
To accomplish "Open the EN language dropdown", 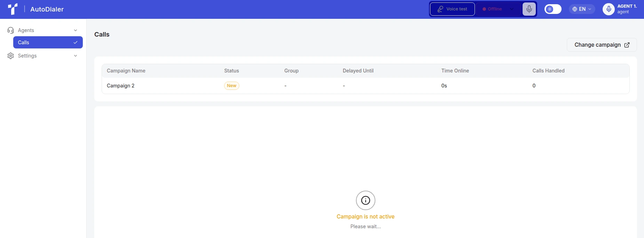I will [x=582, y=9].
